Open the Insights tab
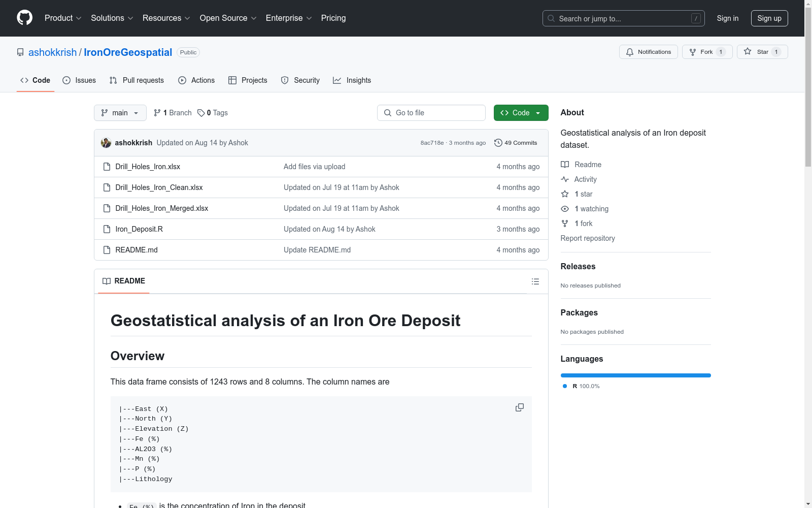The width and height of the screenshot is (812, 508). (352, 80)
